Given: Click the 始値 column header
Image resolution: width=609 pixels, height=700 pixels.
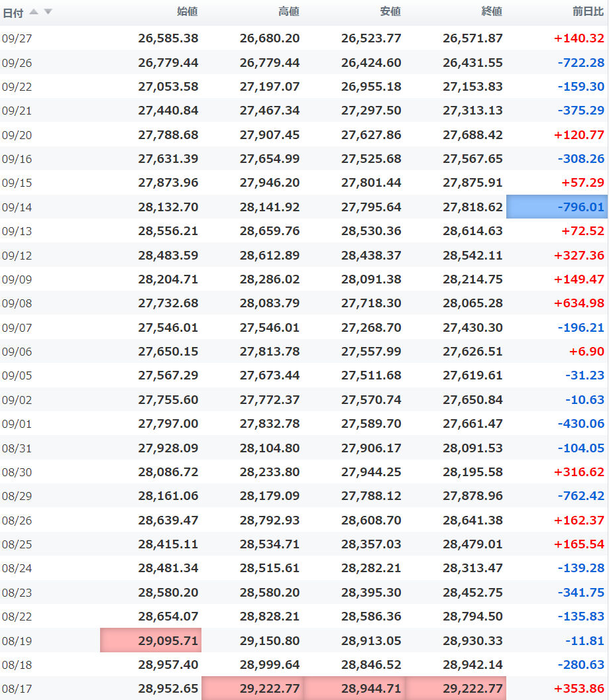Looking at the screenshot, I should tap(188, 12).
